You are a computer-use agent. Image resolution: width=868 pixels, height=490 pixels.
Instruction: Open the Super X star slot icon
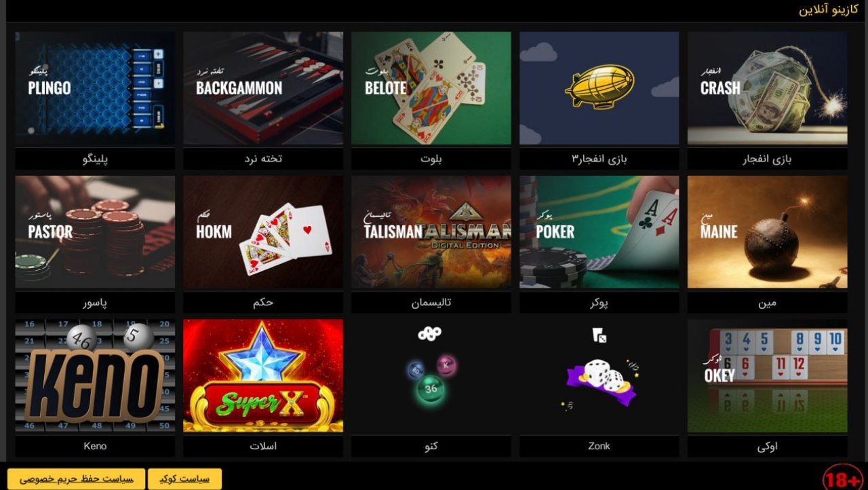pos(263,376)
